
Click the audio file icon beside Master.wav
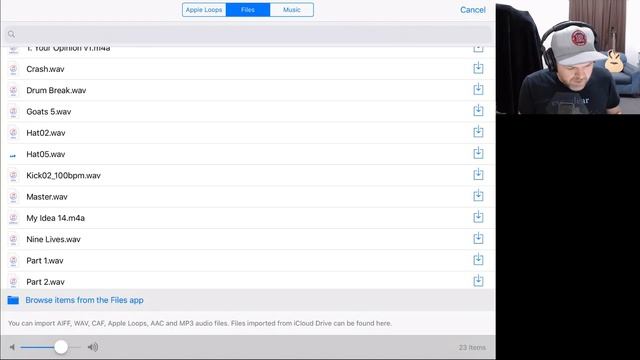[x=13, y=197]
